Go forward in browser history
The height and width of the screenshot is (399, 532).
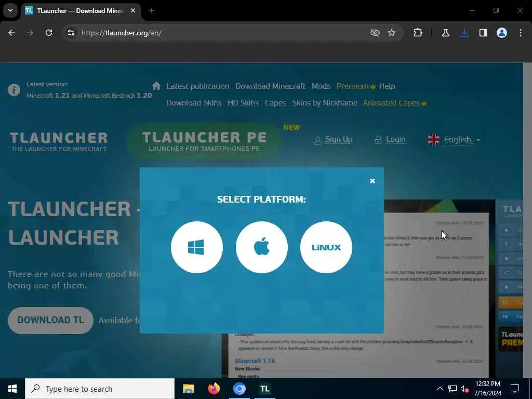pos(30,33)
